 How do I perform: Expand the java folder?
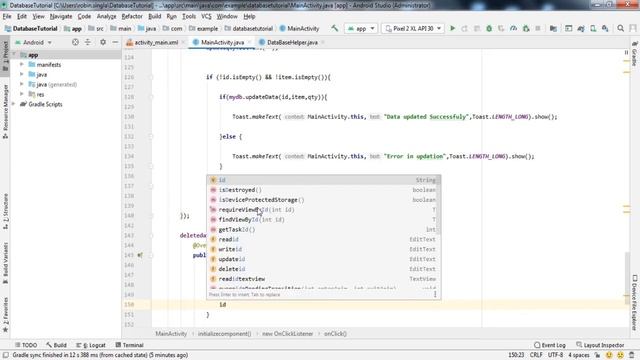click(x=22, y=74)
